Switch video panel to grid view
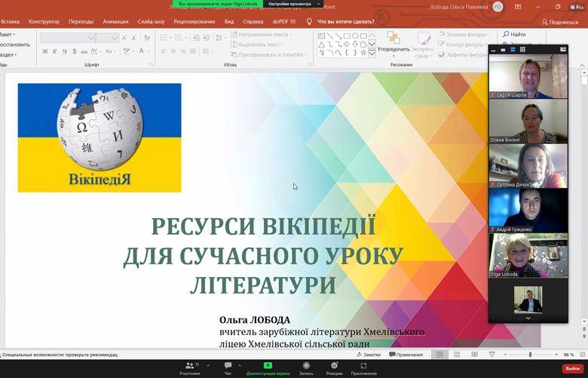The image size is (588, 378). (x=522, y=50)
